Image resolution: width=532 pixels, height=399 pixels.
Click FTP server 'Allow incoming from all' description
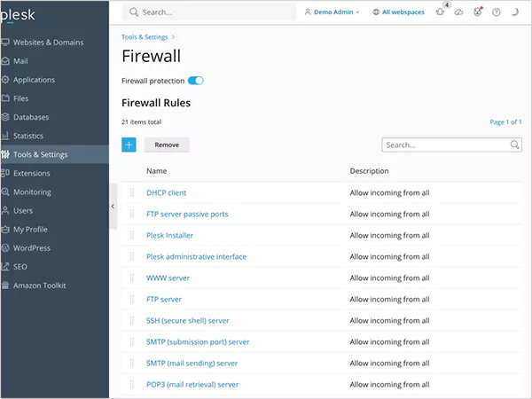pos(389,300)
